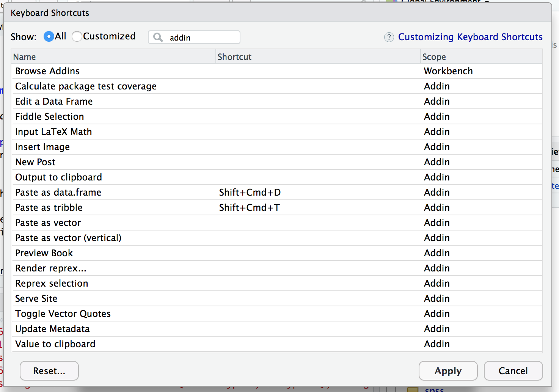This screenshot has width=559, height=392.
Task: Click the Scope column header
Action: pos(434,57)
